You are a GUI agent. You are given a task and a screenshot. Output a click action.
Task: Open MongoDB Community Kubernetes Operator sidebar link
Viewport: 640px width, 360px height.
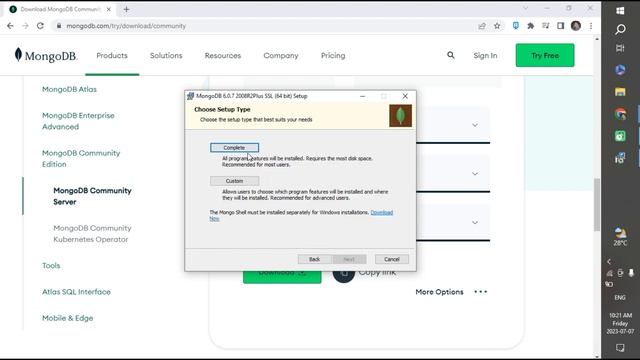92,234
